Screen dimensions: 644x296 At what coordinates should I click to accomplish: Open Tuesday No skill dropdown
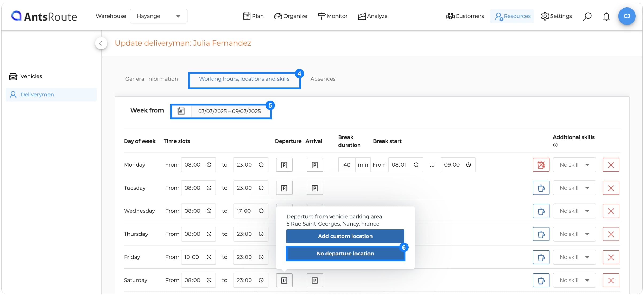(x=575, y=188)
